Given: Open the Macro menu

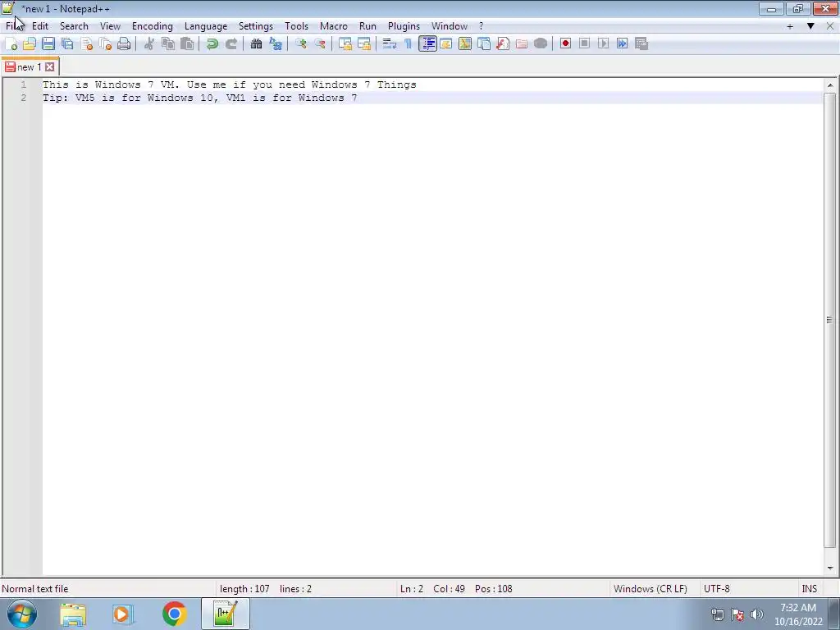Looking at the screenshot, I should tap(334, 26).
